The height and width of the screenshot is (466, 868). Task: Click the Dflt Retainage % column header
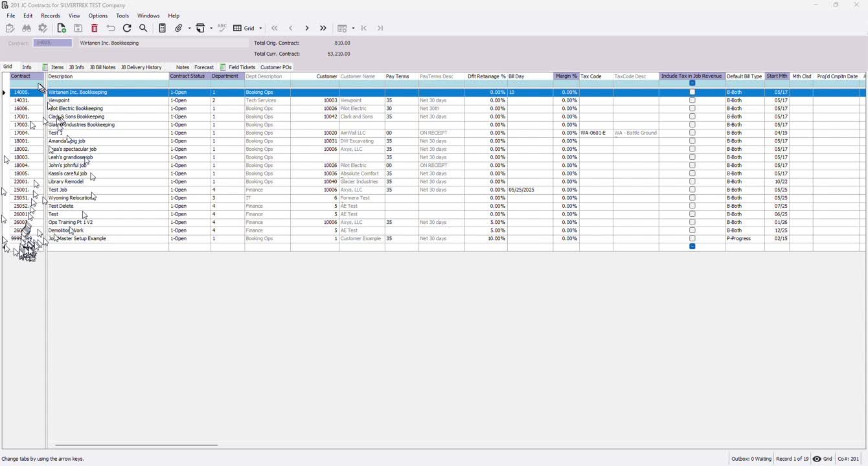pyautogui.click(x=486, y=76)
